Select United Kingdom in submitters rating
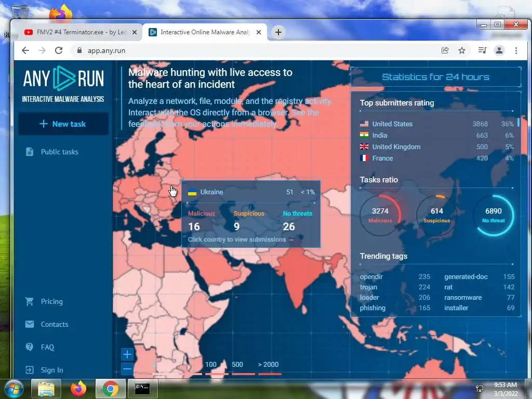 click(436, 147)
